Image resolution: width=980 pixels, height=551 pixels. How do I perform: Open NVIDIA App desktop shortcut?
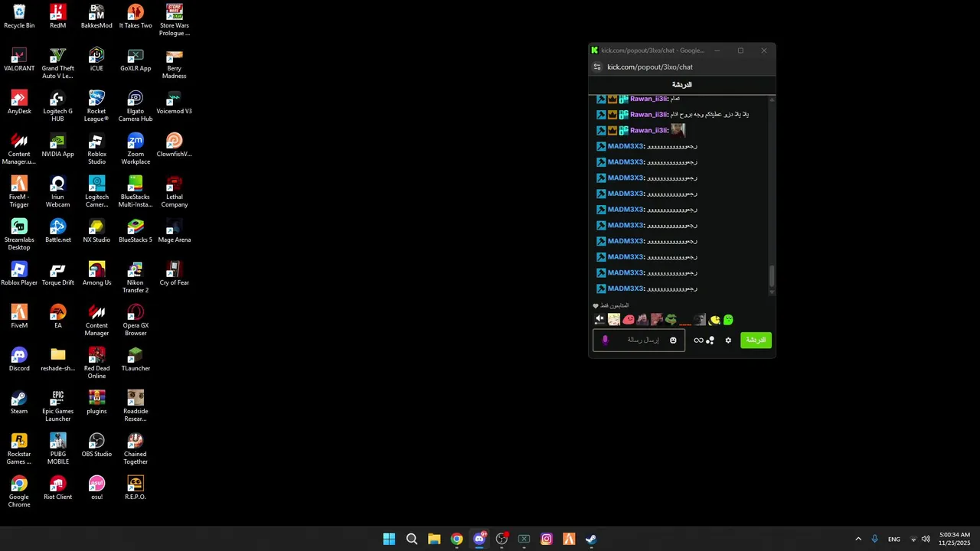click(x=58, y=145)
